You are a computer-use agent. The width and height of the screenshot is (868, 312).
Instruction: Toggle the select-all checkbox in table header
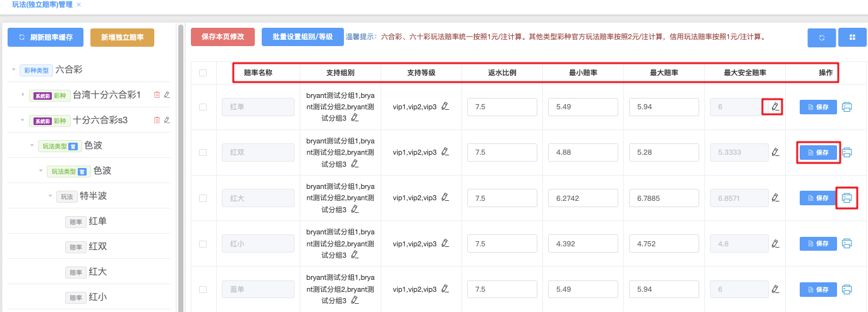(203, 73)
